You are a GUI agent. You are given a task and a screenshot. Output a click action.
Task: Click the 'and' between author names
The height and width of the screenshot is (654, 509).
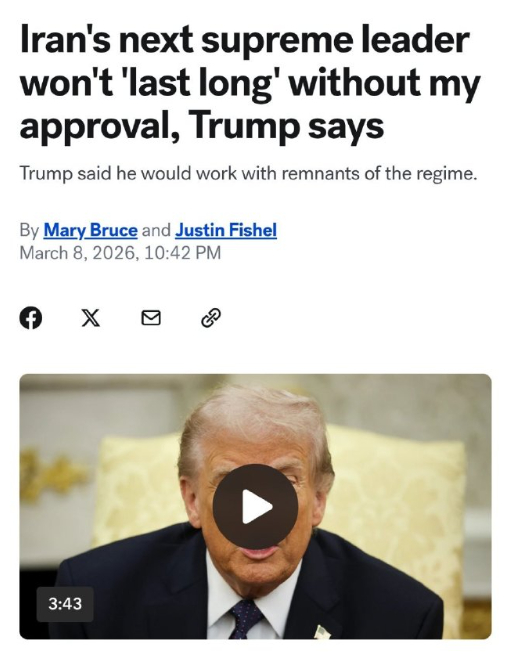pos(156,230)
